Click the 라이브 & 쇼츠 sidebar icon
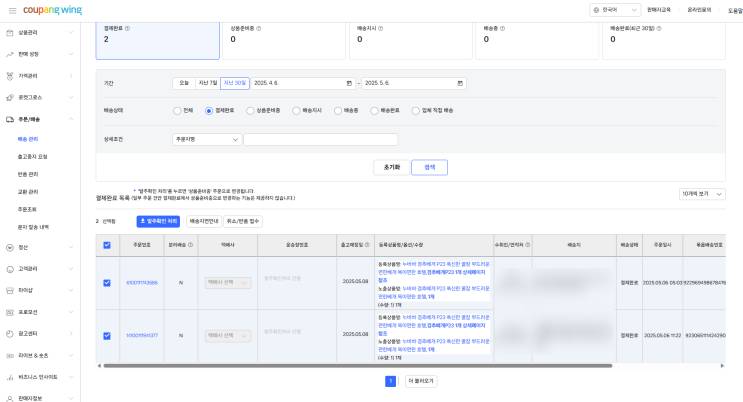 [9, 356]
